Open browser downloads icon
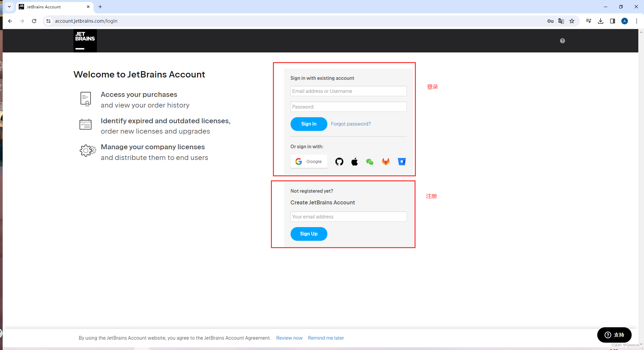Viewport: 644px width, 350px height. (601, 21)
